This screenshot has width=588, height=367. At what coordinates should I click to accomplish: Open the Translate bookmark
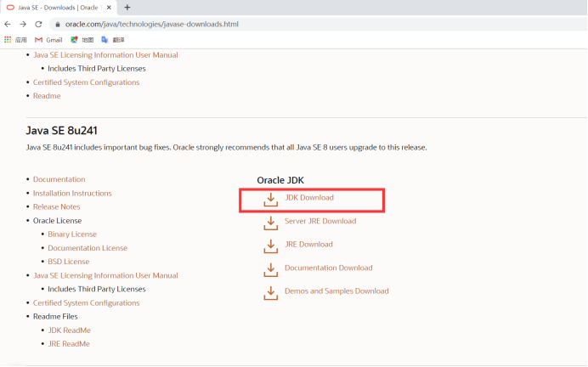click(113, 40)
